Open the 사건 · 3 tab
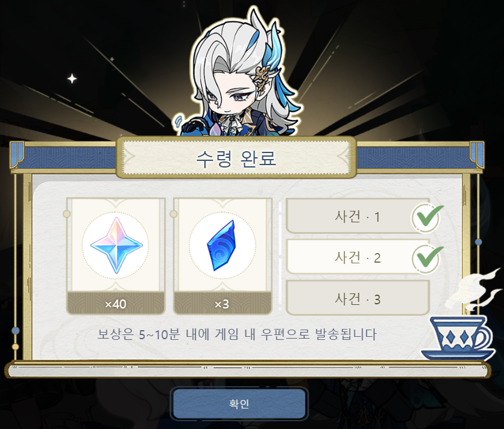This screenshot has height=429, width=504. tap(358, 298)
